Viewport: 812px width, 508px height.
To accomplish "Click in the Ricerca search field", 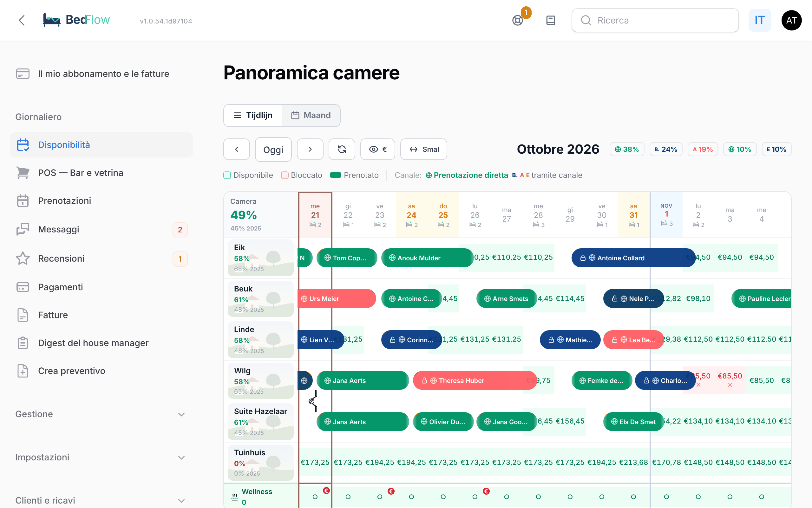I will [x=655, y=21].
